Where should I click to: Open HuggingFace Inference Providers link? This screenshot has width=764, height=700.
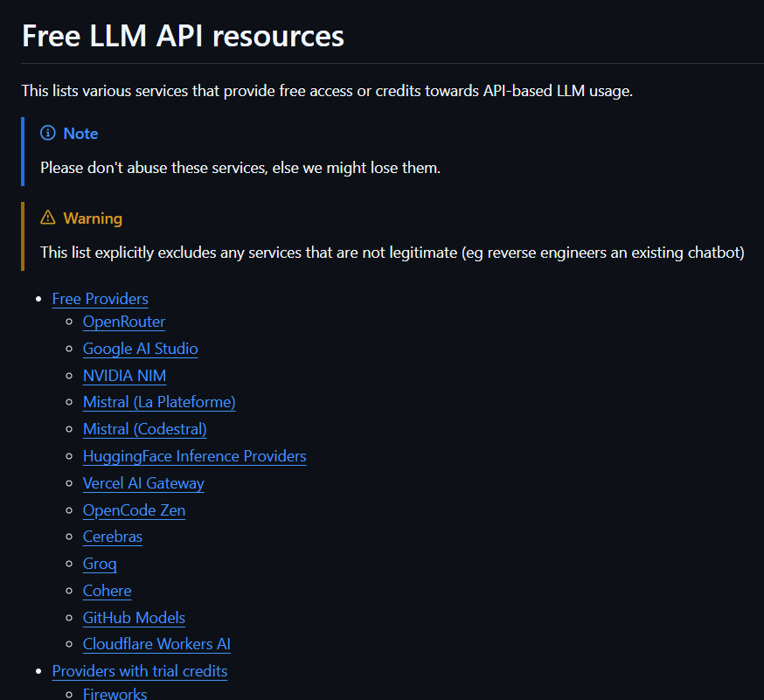pos(194,456)
